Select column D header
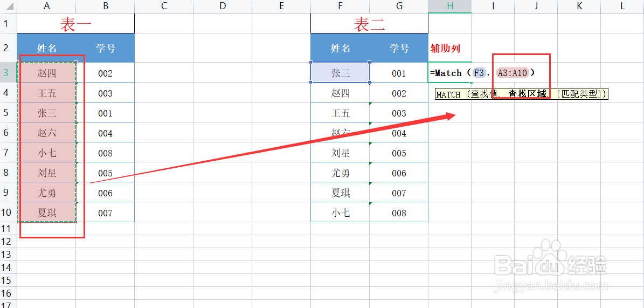The height and width of the screenshot is (308, 644). coord(223,6)
